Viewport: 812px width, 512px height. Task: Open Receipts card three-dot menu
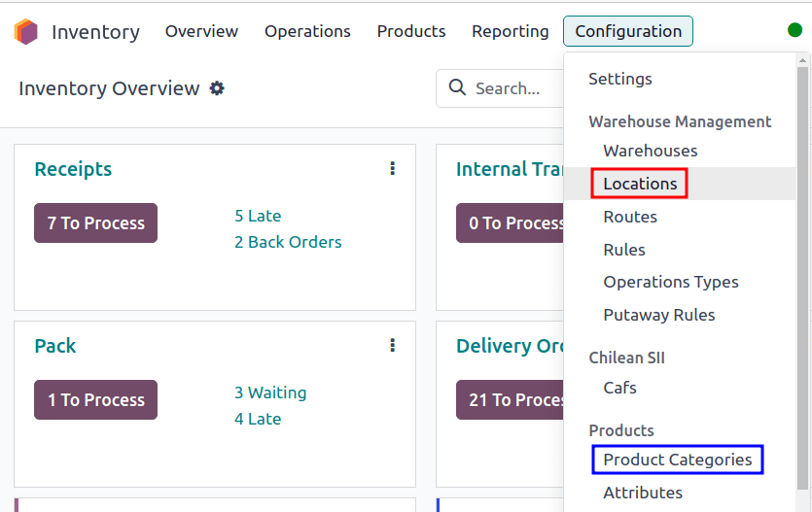(392, 168)
